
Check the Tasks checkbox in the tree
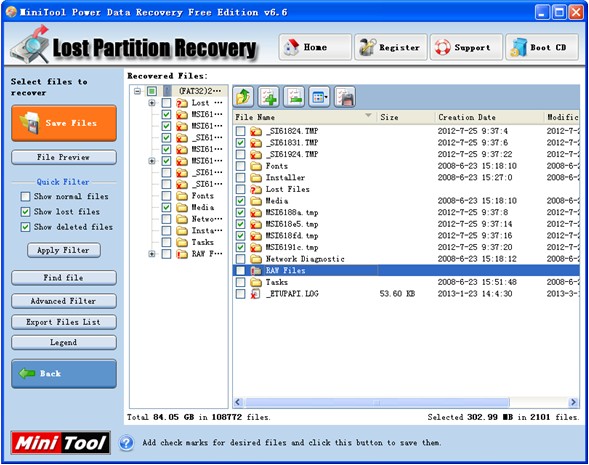pos(166,242)
